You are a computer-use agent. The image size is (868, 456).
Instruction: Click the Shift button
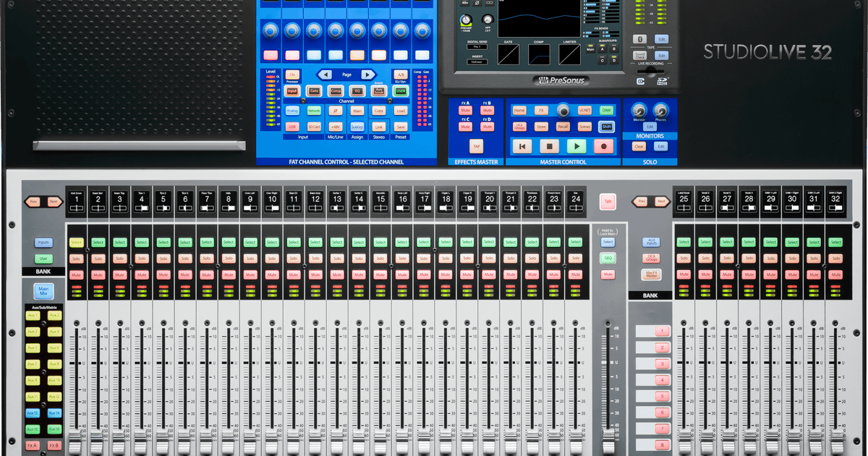[x=606, y=127]
